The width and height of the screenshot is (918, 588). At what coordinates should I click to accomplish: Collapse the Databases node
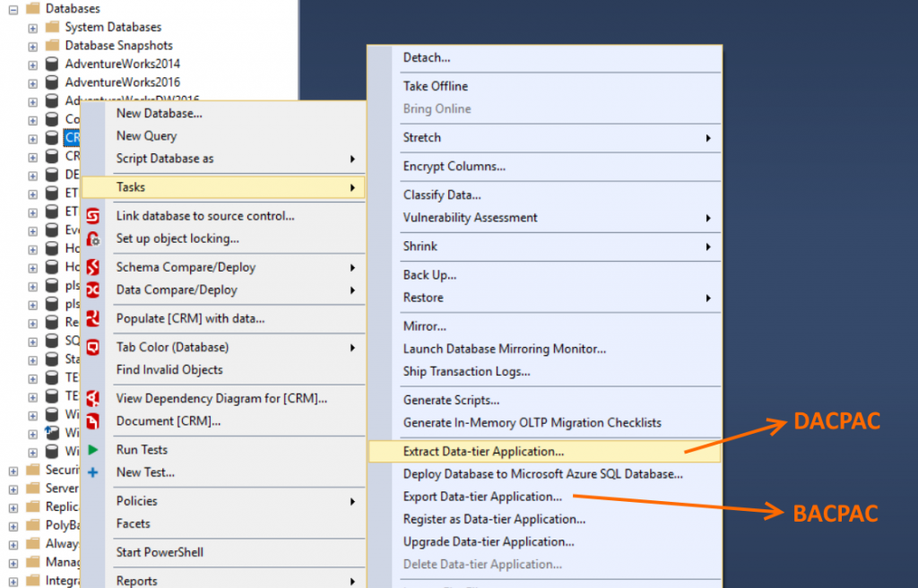pyautogui.click(x=14, y=8)
